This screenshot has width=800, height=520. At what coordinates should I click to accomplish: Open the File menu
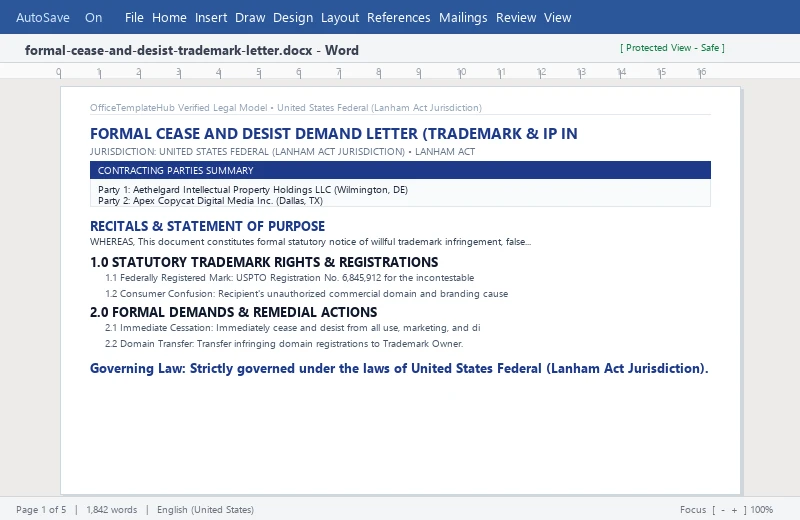(134, 17)
